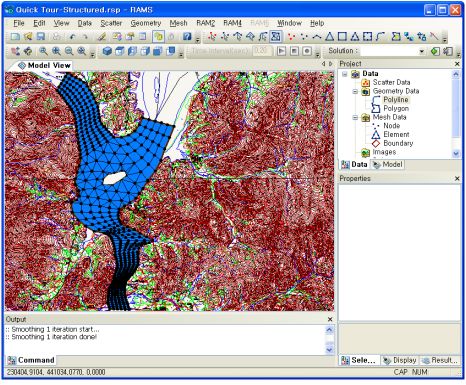The image size is (466, 385).
Task: Collapse the Geometry Data tree node
Action: click(x=355, y=91)
